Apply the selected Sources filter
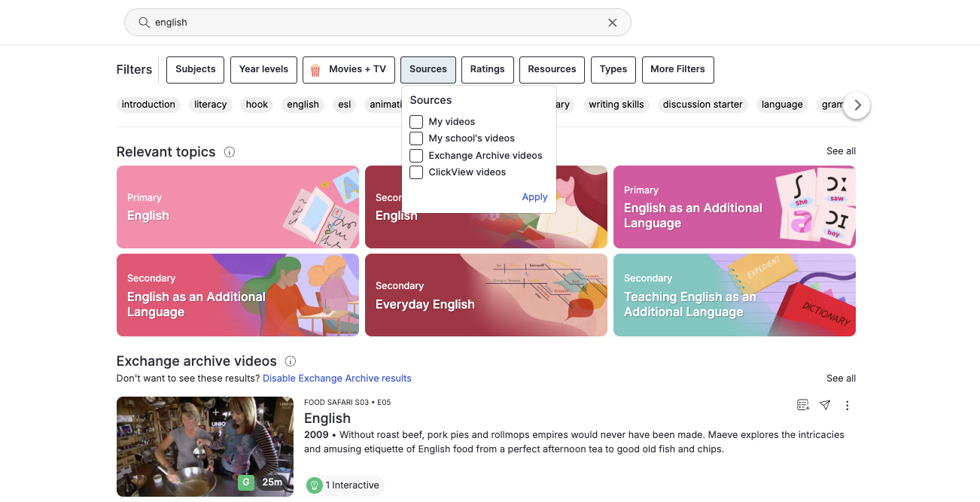 click(534, 197)
